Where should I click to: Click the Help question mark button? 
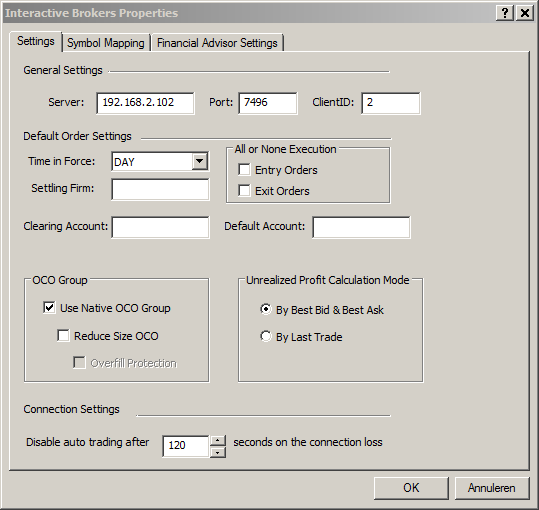coord(505,13)
